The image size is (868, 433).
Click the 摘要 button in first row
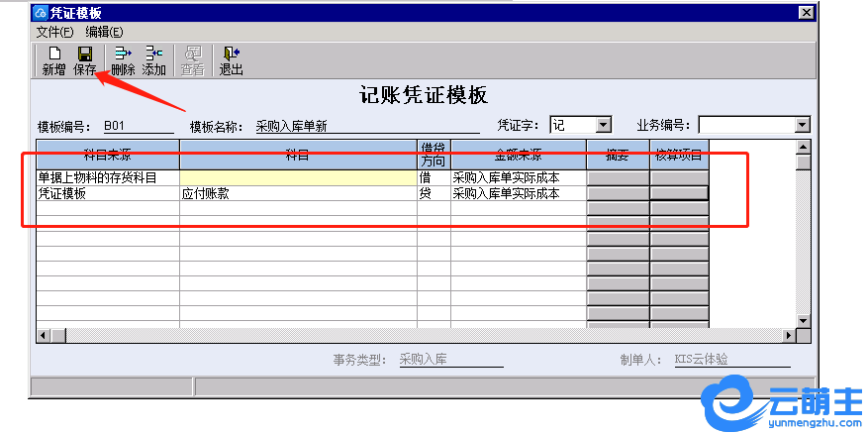point(618,178)
